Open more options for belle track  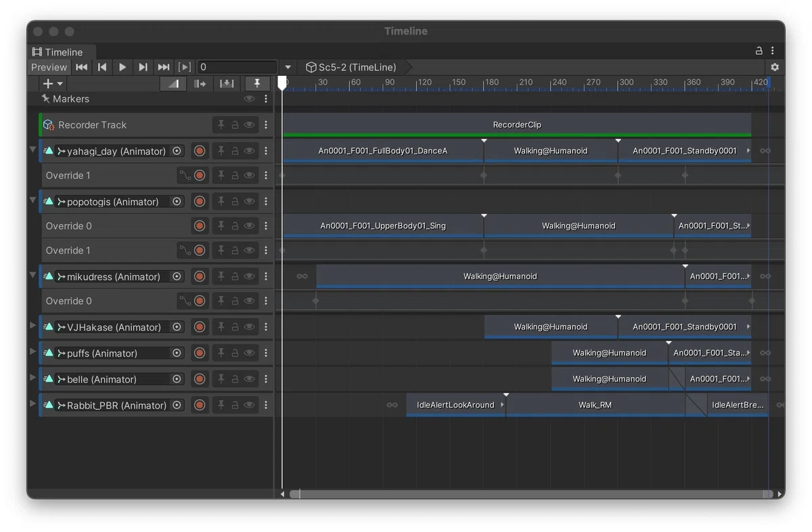tap(266, 379)
